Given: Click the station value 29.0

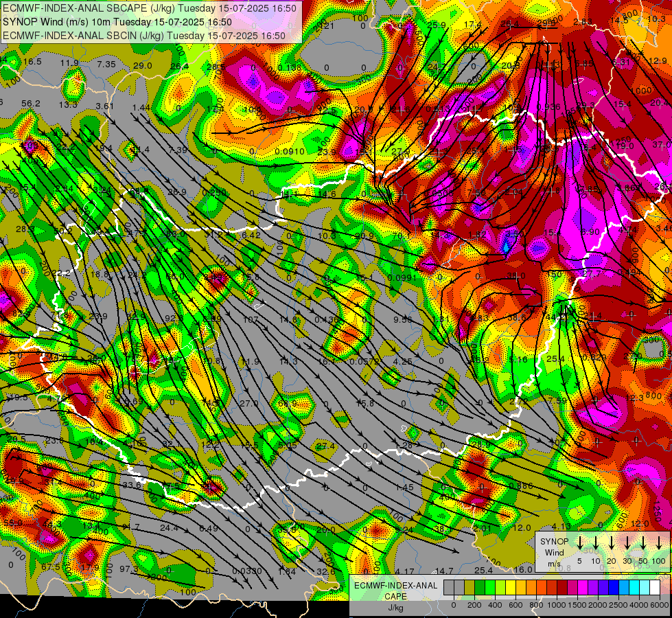Looking at the screenshot, I should click(143, 66).
